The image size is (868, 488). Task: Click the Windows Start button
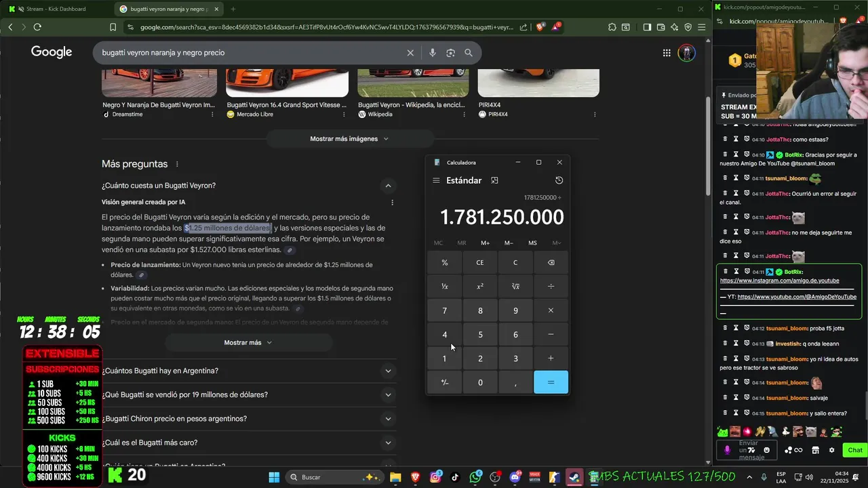(x=274, y=477)
